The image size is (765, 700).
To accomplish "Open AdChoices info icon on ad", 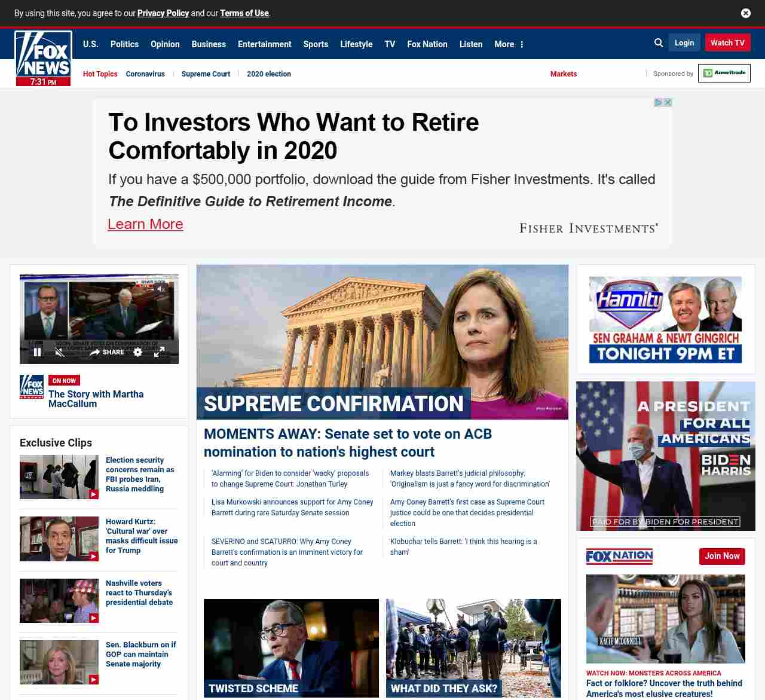I will [x=659, y=102].
